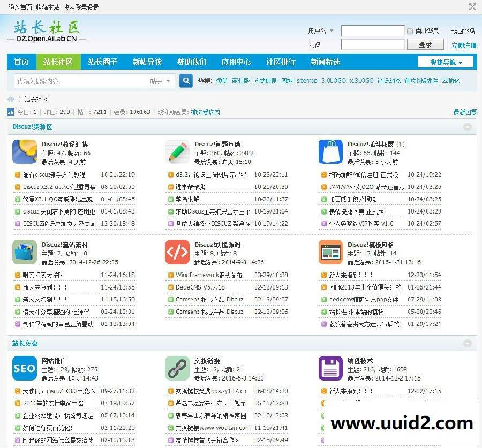Screen dimensions: 482x448
Task: Switch to the 社区排行 tab
Action: tap(281, 62)
